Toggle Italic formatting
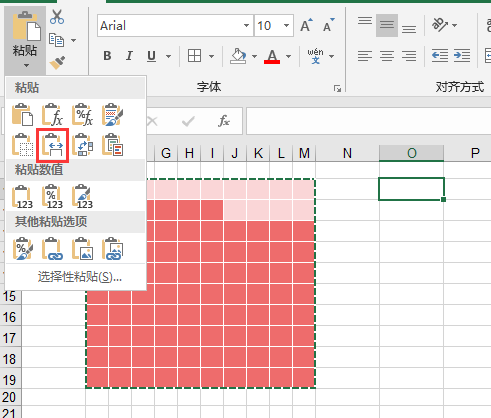 pyautogui.click(x=129, y=56)
